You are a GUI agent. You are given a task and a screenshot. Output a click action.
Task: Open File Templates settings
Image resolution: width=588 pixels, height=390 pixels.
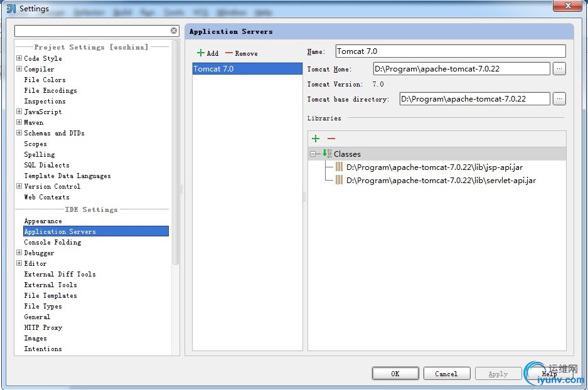click(x=50, y=295)
